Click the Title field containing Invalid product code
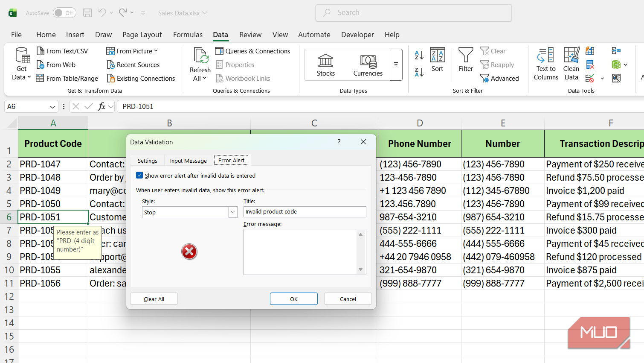 click(305, 212)
